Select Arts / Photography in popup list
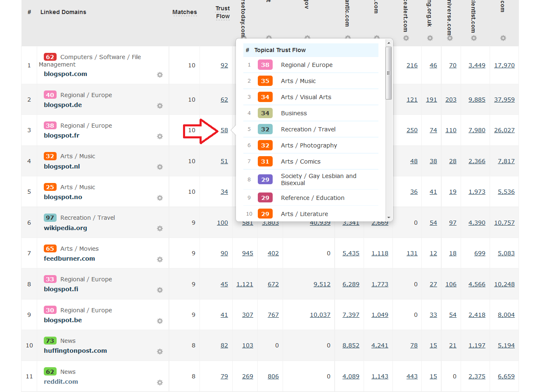Viewport: 547px width, 392px height. 309,145
